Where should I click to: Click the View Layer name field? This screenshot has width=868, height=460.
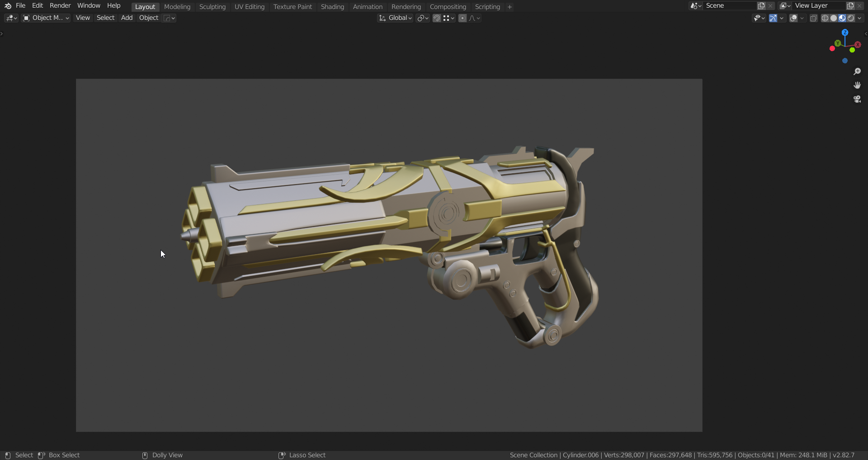[x=819, y=6]
